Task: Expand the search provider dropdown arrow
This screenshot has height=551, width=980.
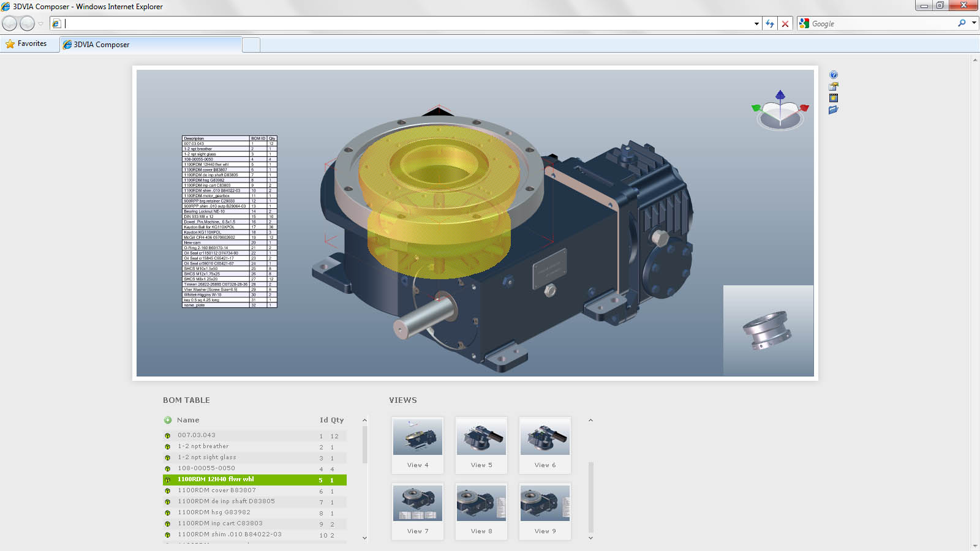Action: click(974, 23)
